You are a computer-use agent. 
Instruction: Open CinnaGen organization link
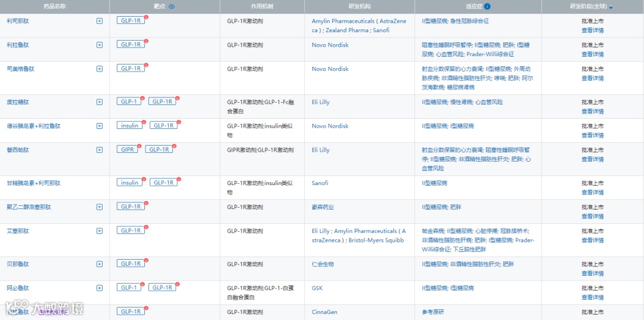point(324,312)
